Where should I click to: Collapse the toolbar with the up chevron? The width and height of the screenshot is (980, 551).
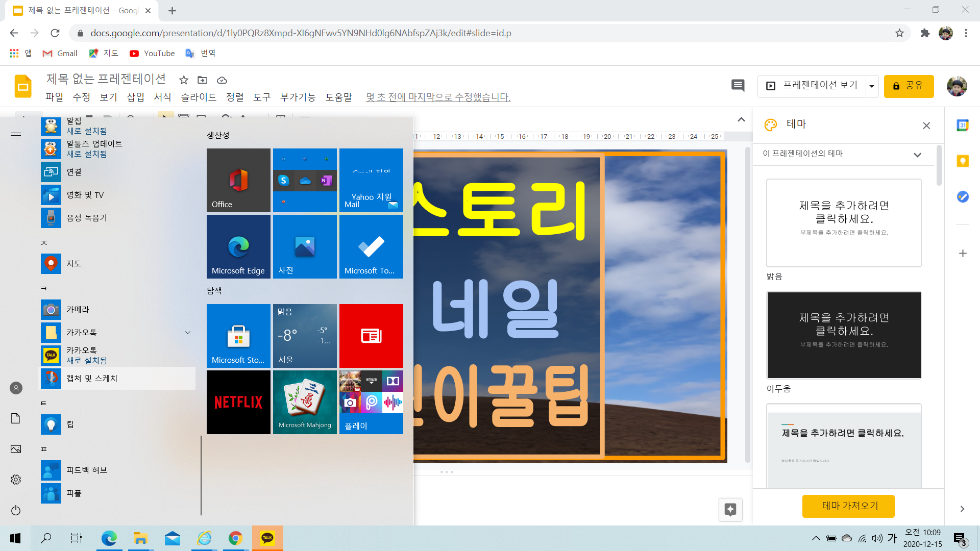point(741,120)
